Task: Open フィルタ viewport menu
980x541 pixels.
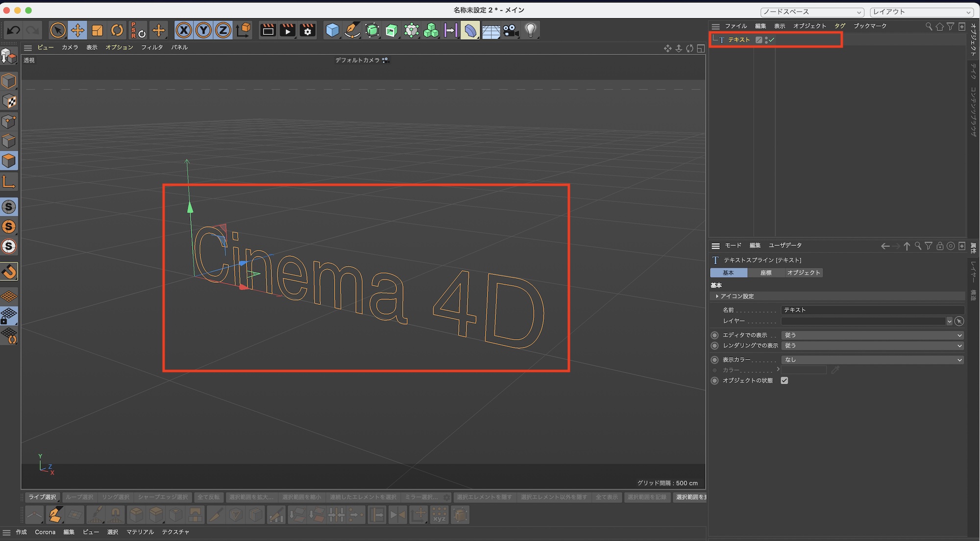Action: tap(152, 48)
